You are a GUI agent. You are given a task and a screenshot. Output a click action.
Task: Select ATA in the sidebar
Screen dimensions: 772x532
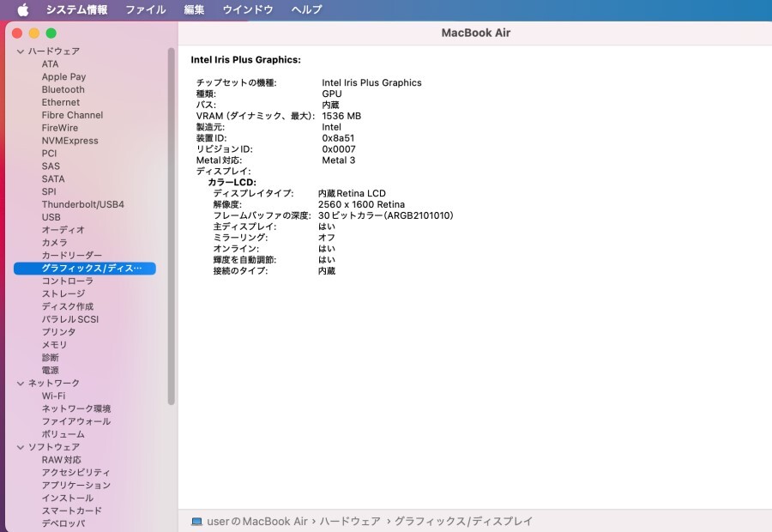(x=50, y=64)
